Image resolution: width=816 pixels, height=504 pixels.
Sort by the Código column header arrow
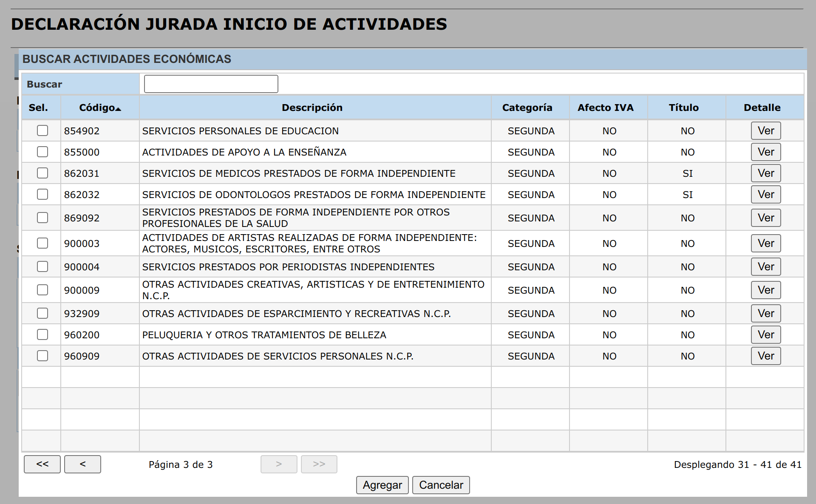pos(118,109)
